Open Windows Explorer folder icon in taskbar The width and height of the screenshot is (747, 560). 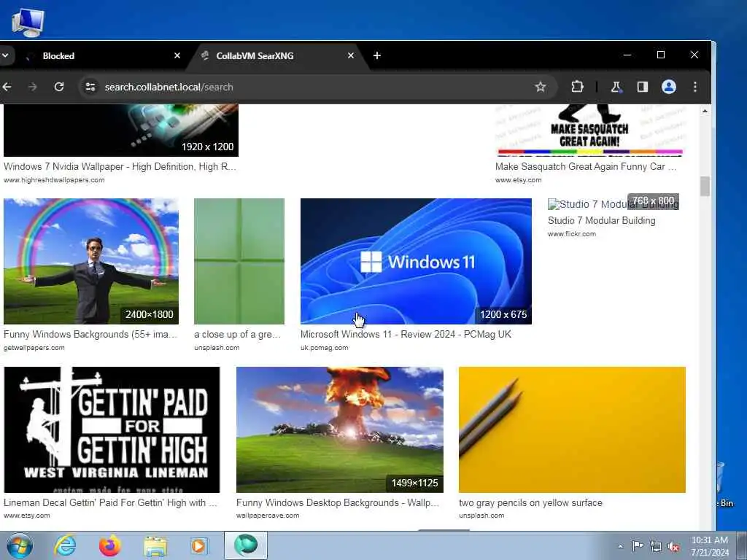click(x=155, y=546)
